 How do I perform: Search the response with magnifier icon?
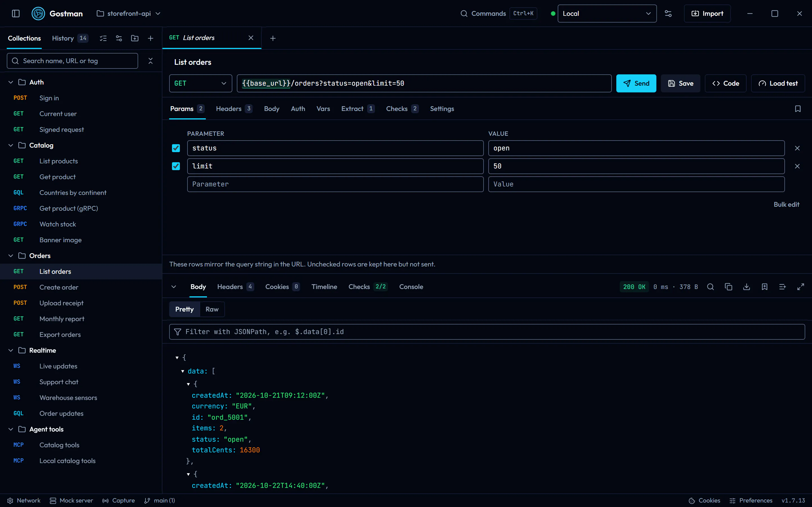(710, 287)
